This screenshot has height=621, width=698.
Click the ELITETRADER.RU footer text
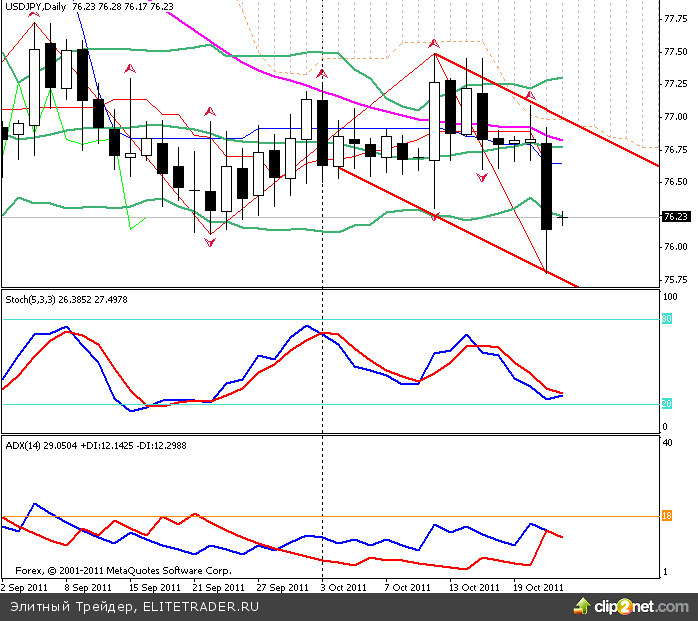point(201,607)
